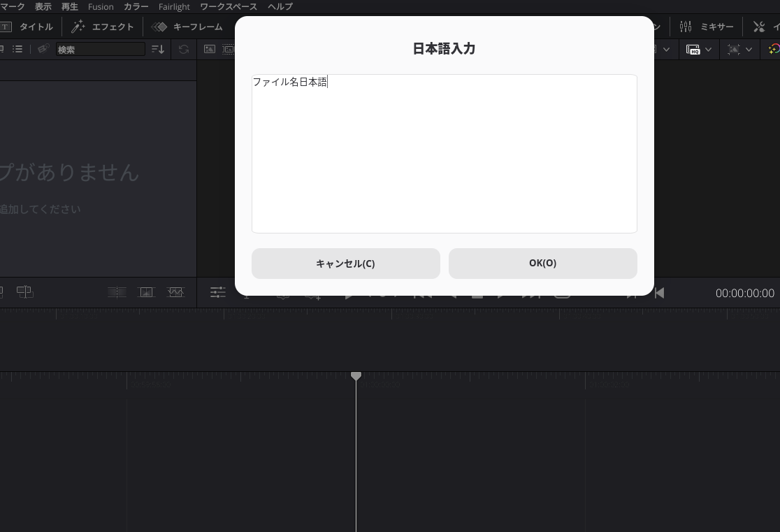Click the OK(O) button in the dialog

click(543, 264)
